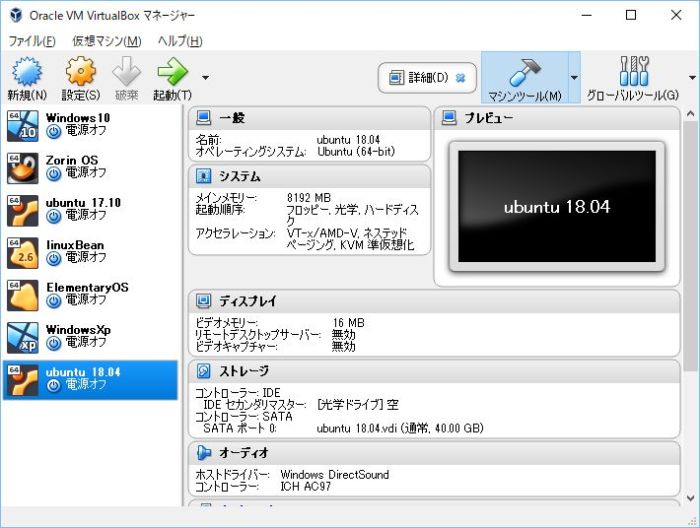The image size is (700, 528).
Task: Click the ubuntu 18.04 preview thumbnail
Action: (x=557, y=207)
